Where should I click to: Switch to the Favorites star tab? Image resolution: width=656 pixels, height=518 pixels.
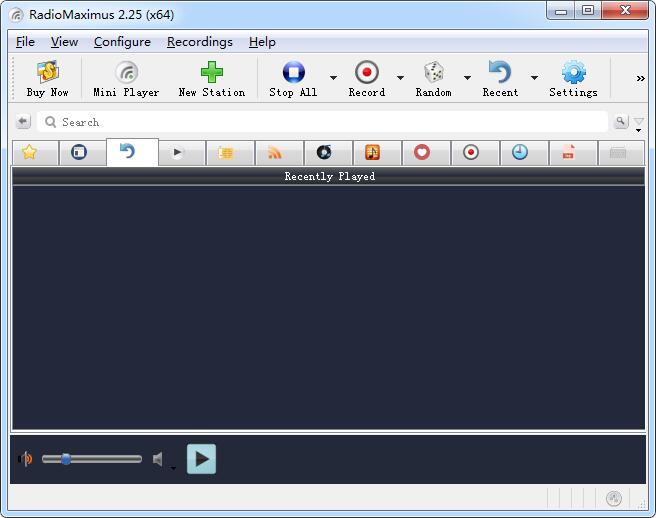click(35, 153)
